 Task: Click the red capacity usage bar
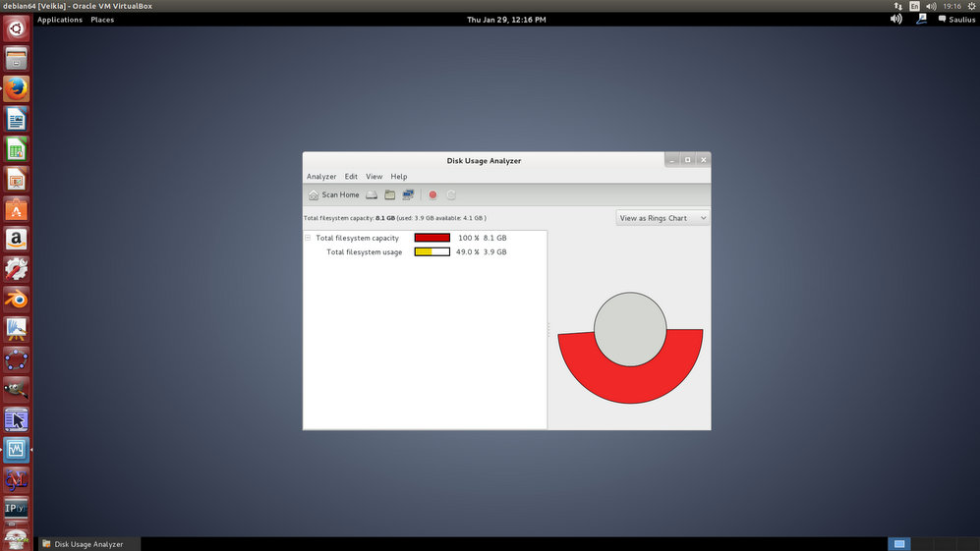pos(432,238)
